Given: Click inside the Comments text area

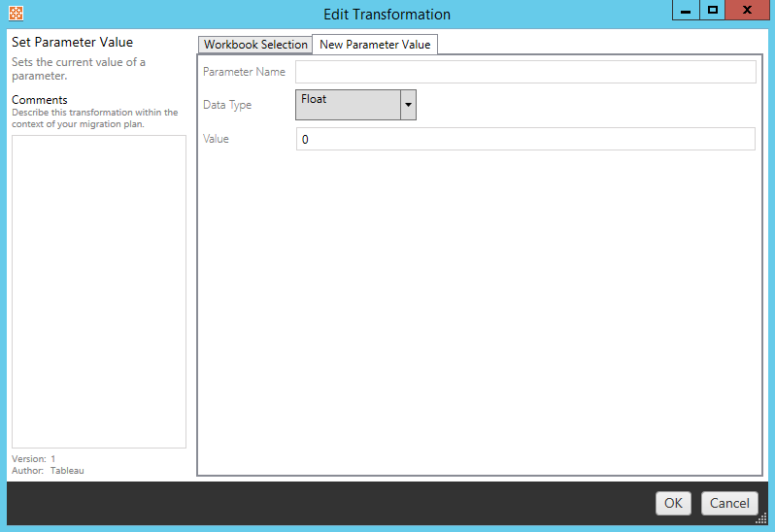Looking at the screenshot, I should click(98, 291).
